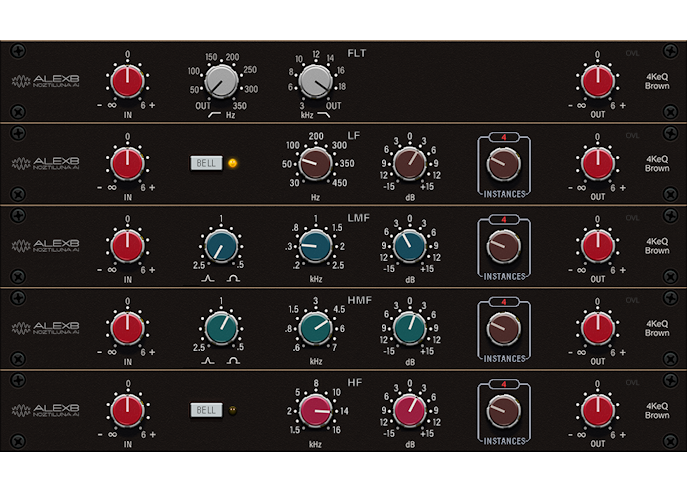
Task: Click the HMF frequency kHz knob
Action: (x=314, y=327)
